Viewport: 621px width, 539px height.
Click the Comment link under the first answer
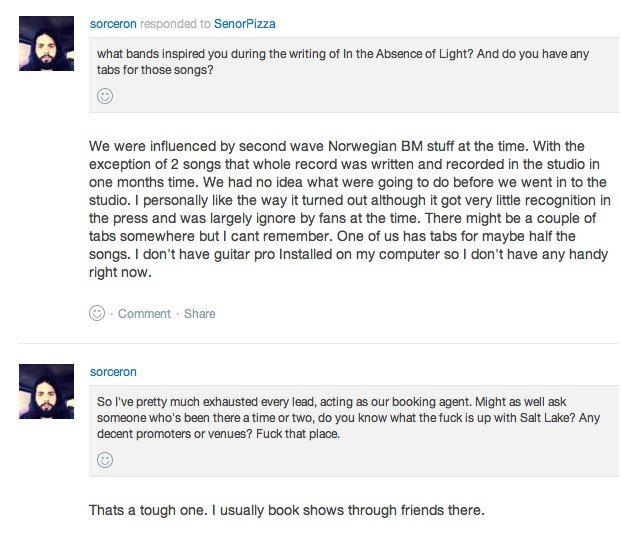(x=144, y=313)
